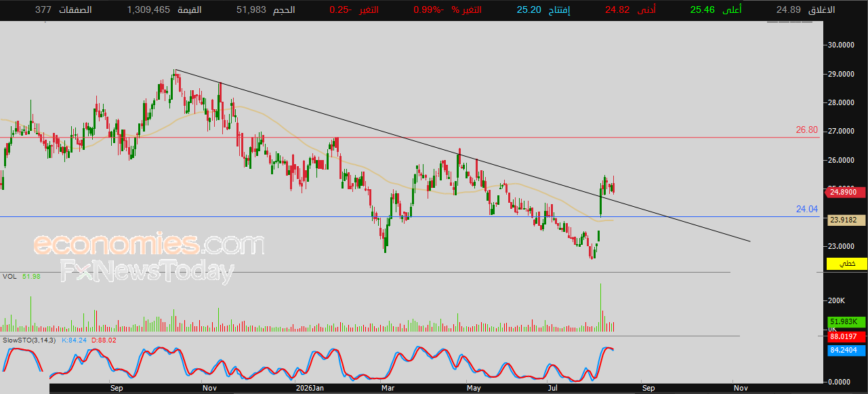Select the الحجم volume value 51,983
Image resolution: width=868 pixels, height=394 pixels.
(251, 10)
